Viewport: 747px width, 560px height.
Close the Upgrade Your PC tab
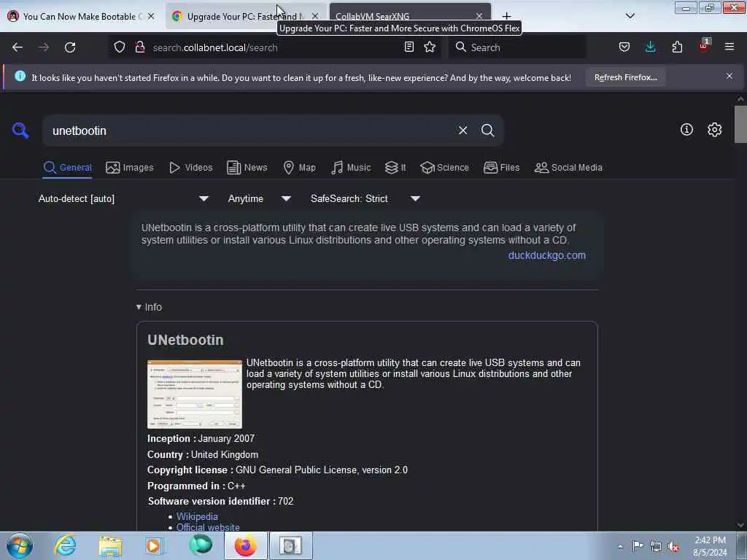click(315, 16)
